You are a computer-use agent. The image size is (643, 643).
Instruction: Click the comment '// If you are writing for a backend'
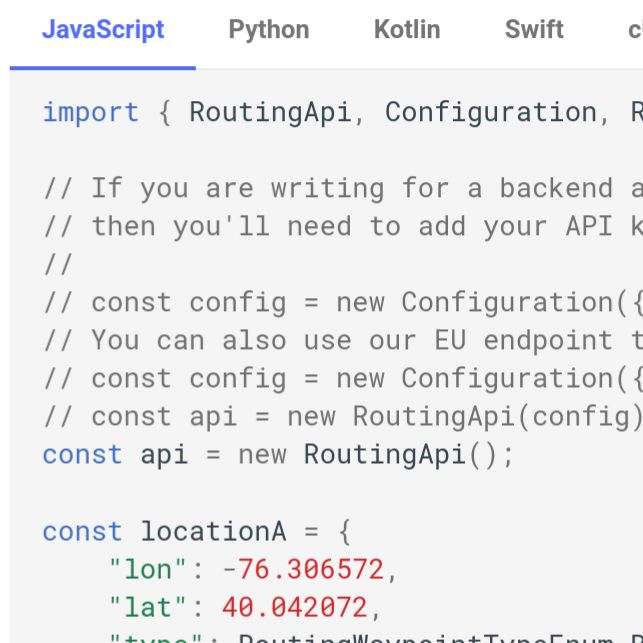(328, 188)
